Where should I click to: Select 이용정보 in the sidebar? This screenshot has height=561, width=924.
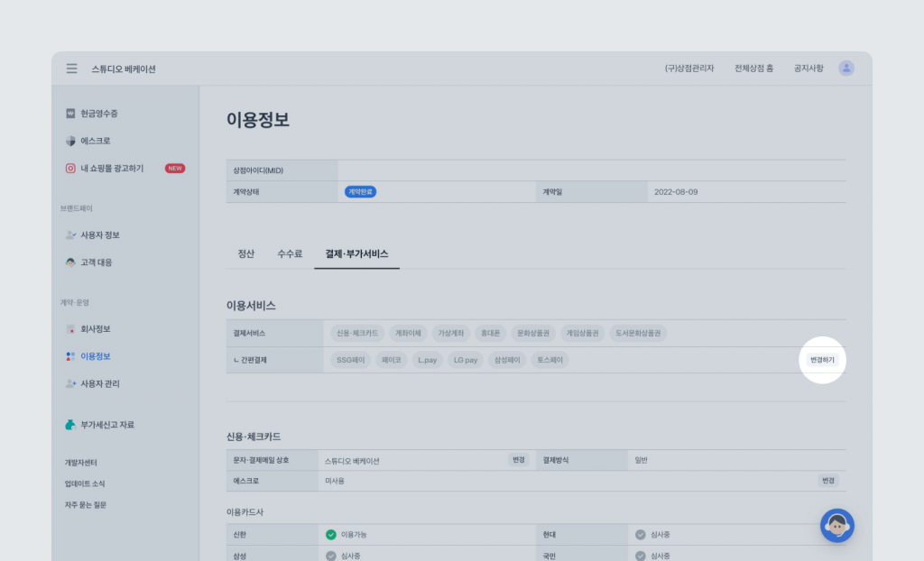(x=96, y=356)
